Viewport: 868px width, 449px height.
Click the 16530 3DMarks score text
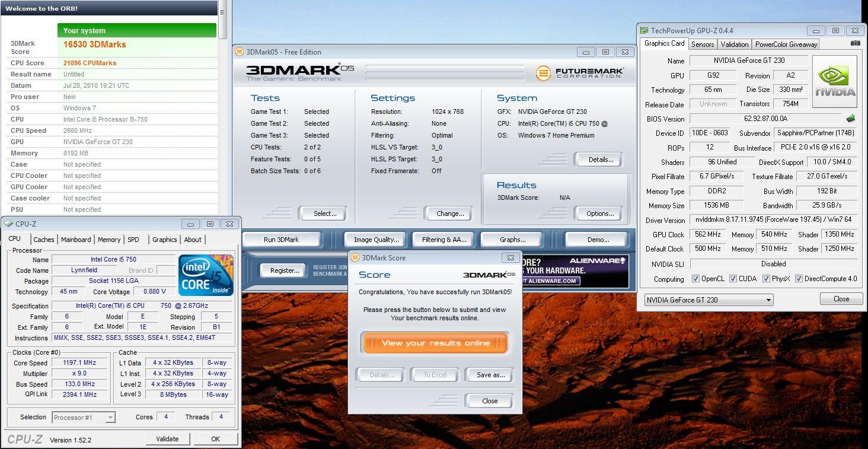coord(94,44)
